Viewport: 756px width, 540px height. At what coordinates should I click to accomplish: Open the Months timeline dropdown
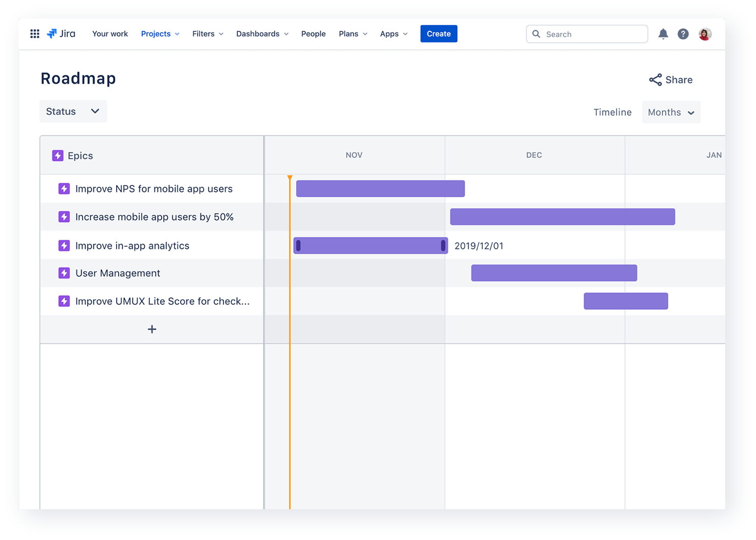point(671,112)
